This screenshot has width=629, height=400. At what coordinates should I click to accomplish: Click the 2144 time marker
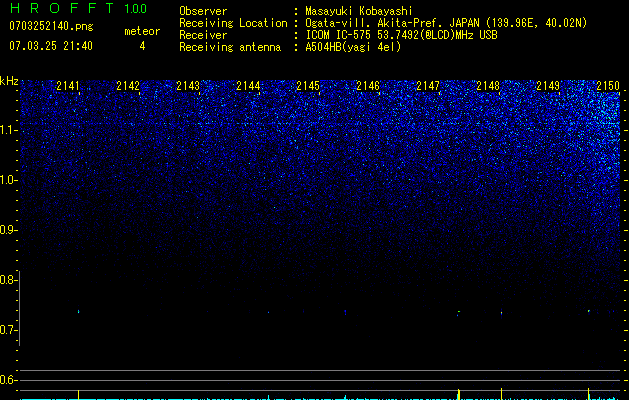tap(248, 86)
